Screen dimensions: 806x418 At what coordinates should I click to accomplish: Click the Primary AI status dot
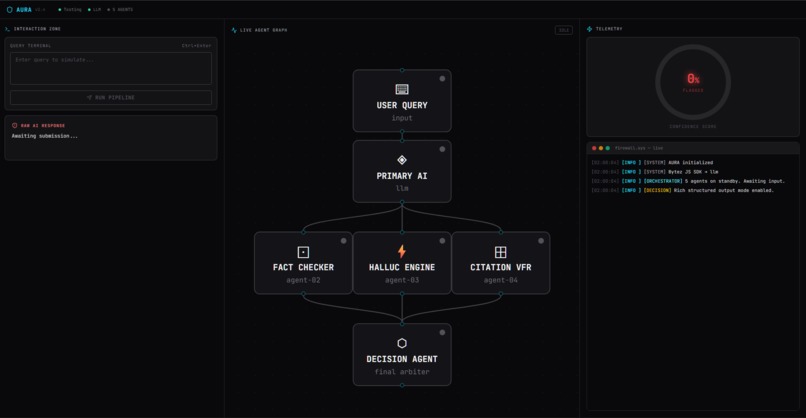pyautogui.click(x=442, y=149)
